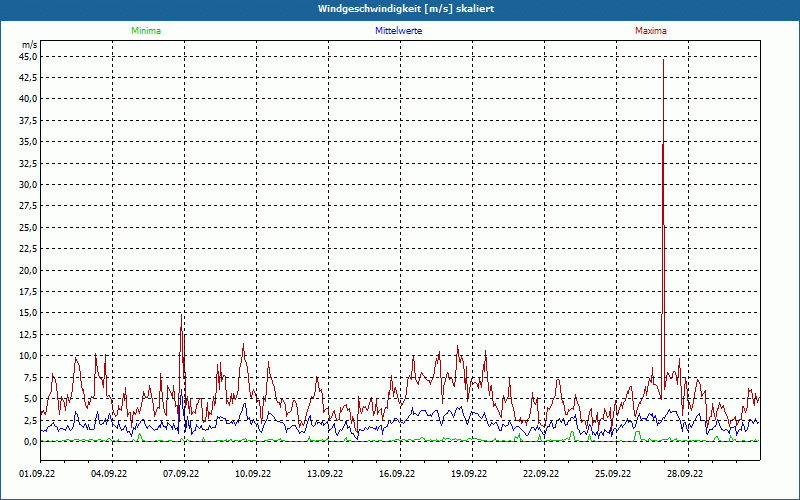Click the 37,5 y-axis value
Viewport: 800px width, 500px height.
tap(29, 120)
